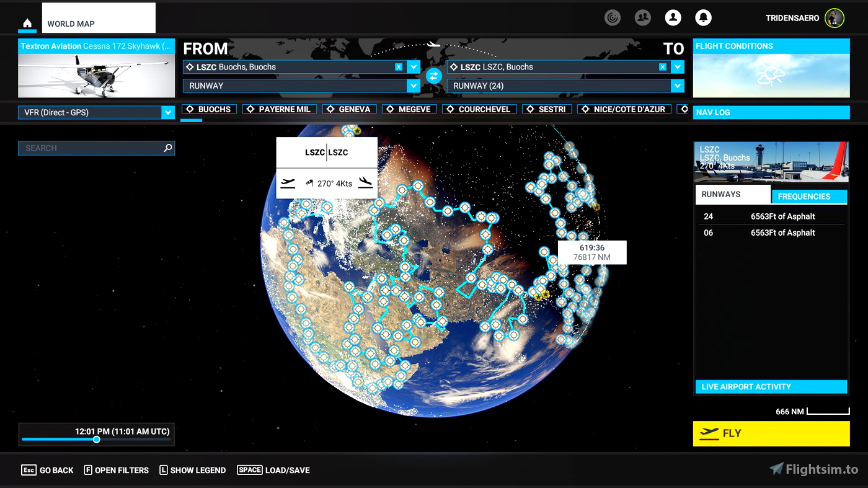Select the COURCHEVEL waypoint tab

(x=479, y=109)
